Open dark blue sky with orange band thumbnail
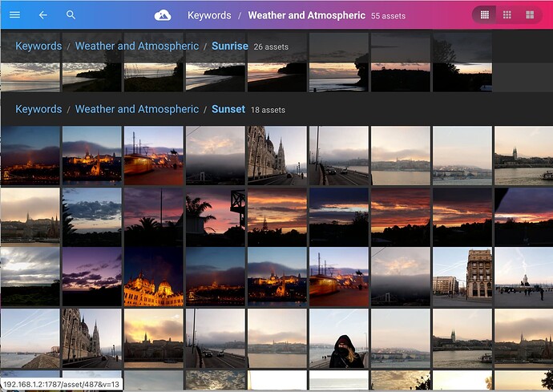Screen dimensions: 553x392 [339, 217]
